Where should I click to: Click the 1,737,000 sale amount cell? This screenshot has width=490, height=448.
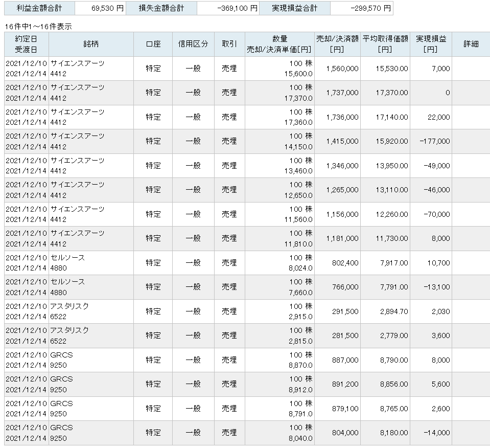tap(337, 93)
